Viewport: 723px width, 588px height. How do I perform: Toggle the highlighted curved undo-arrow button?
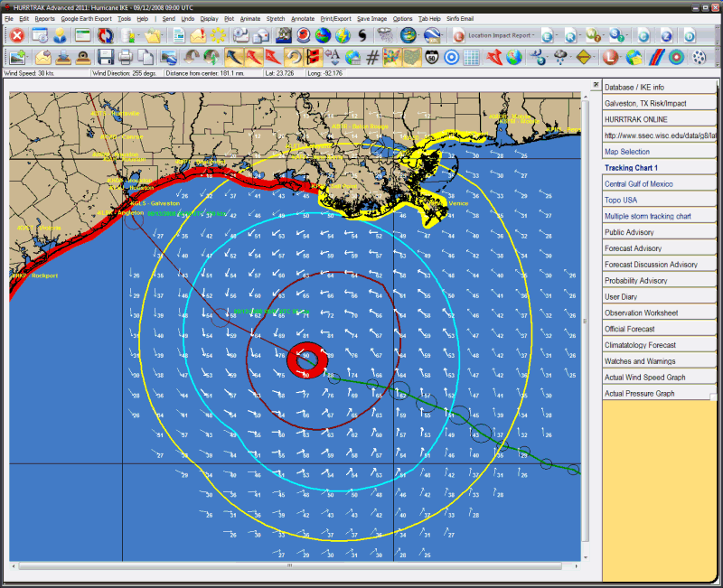point(293,58)
